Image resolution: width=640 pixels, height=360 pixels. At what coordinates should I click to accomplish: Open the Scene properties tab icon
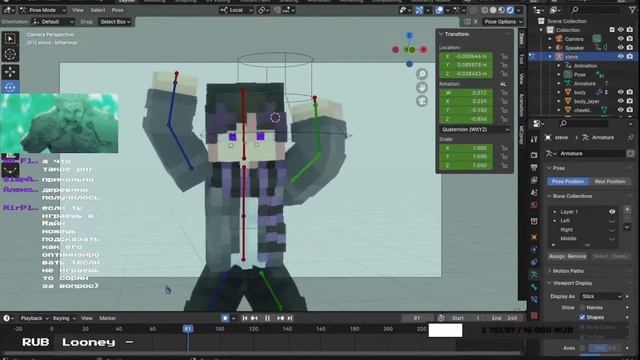tap(534, 192)
